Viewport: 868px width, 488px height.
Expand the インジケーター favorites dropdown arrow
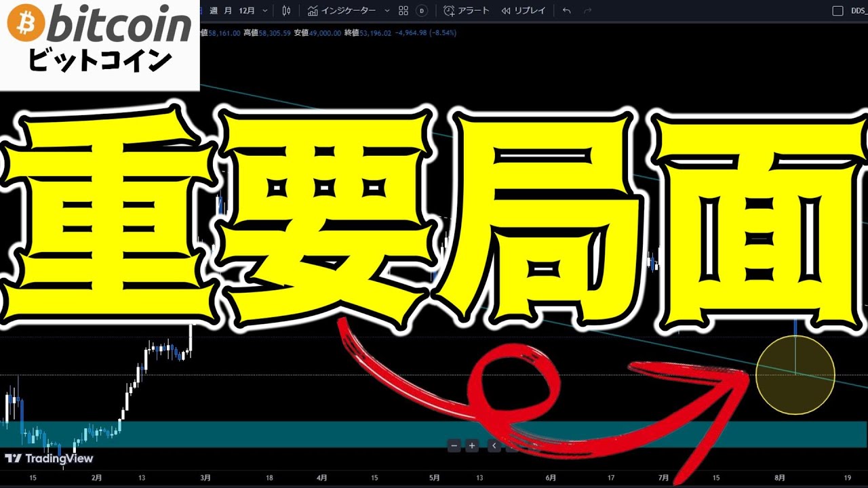coord(387,11)
